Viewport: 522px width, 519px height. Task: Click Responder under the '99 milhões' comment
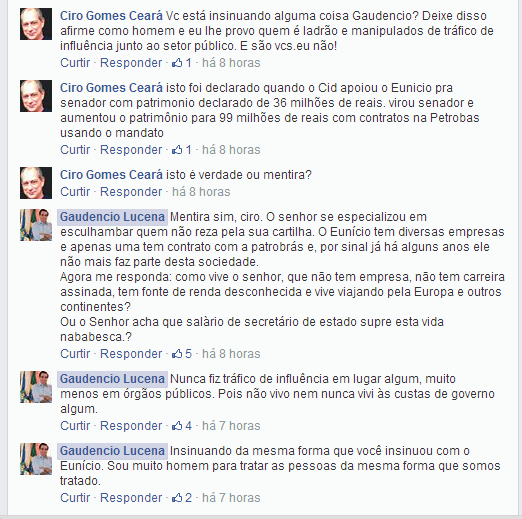click(x=131, y=150)
